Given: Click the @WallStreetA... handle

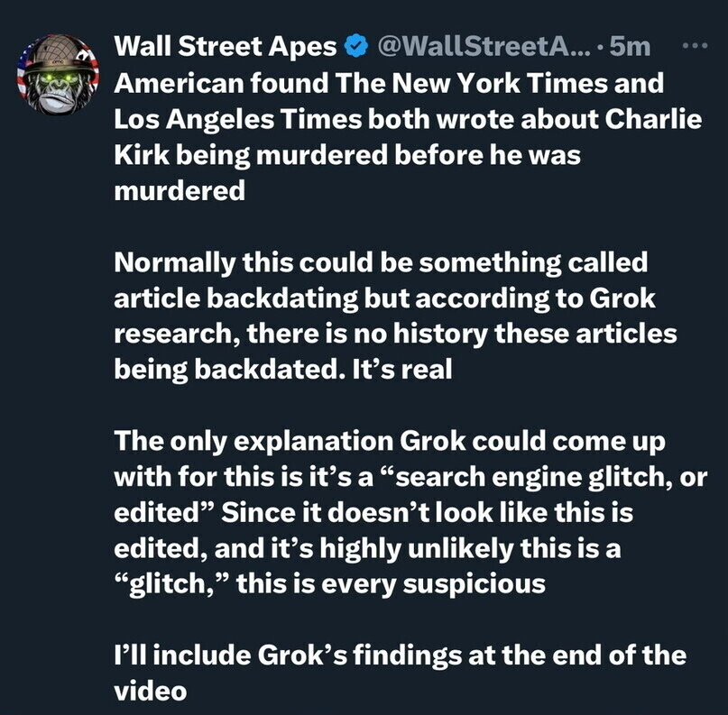Looking at the screenshot, I should pyautogui.click(x=482, y=46).
